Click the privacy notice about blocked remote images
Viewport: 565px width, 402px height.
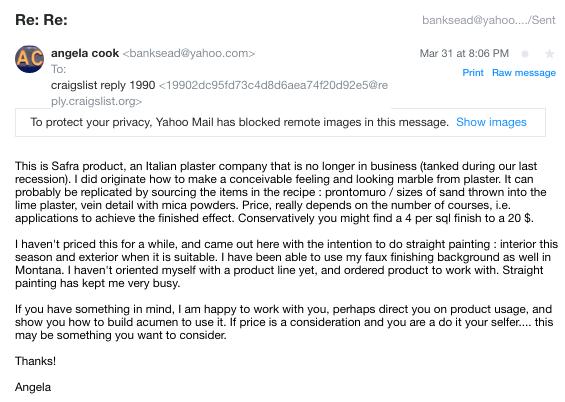tap(239, 122)
